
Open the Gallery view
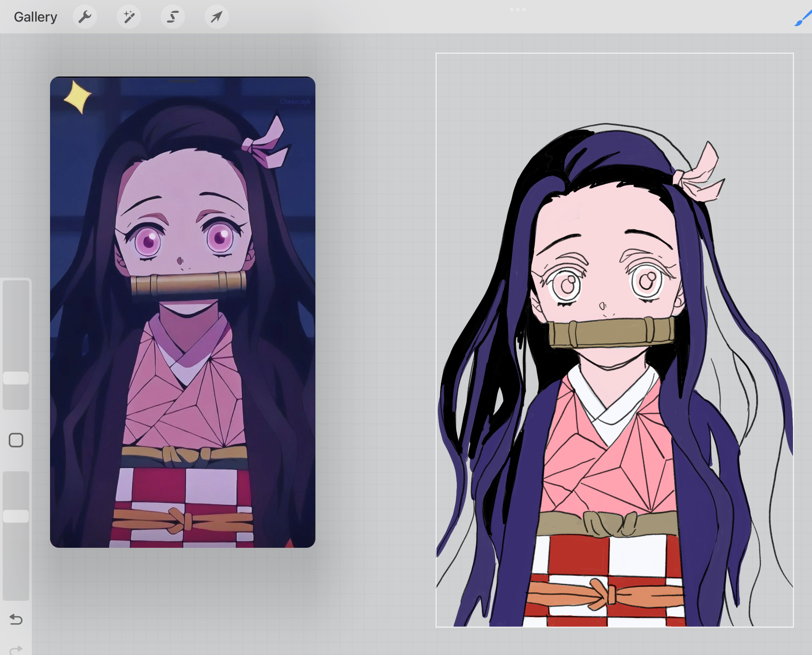(x=35, y=17)
